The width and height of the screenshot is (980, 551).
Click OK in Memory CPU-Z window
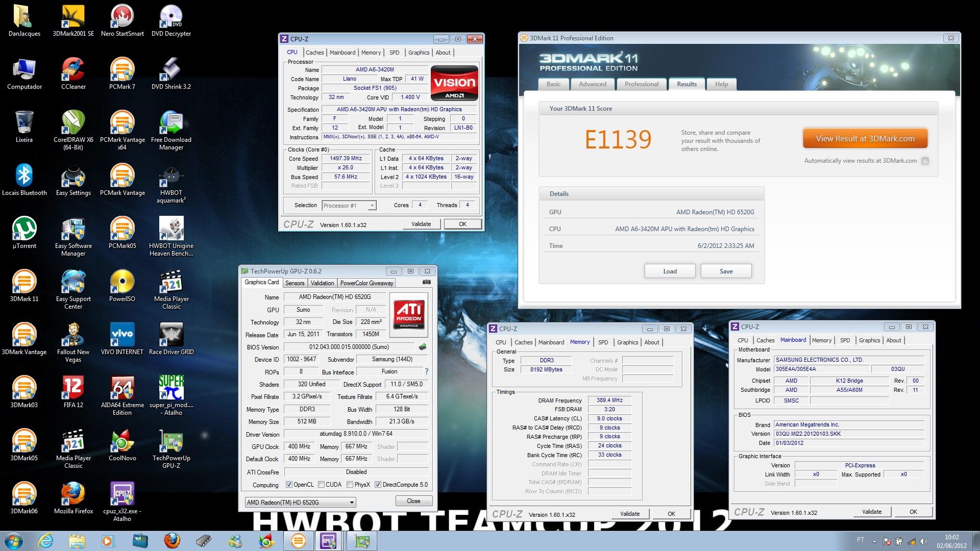click(671, 514)
